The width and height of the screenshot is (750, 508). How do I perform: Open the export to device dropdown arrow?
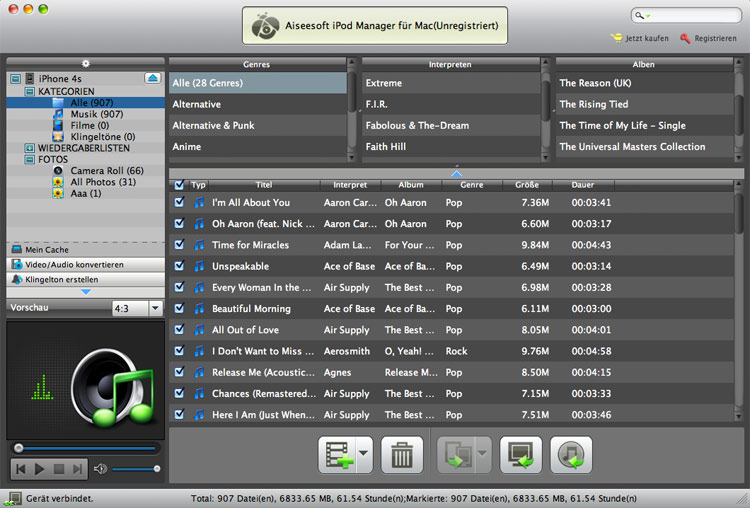tap(483, 454)
